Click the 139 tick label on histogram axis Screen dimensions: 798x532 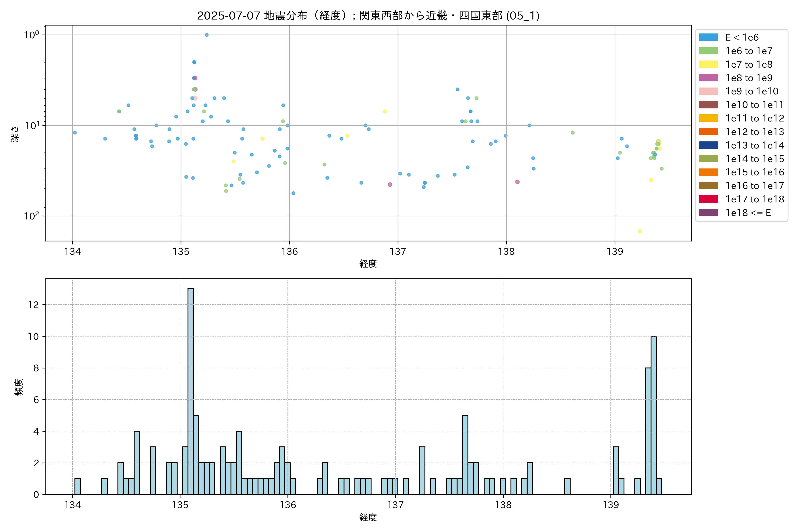click(x=610, y=505)
